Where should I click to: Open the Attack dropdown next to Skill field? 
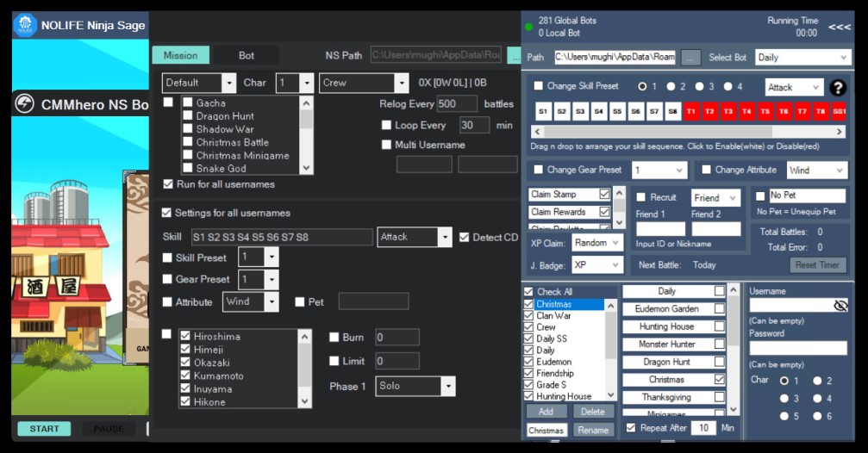pos(415,238)
